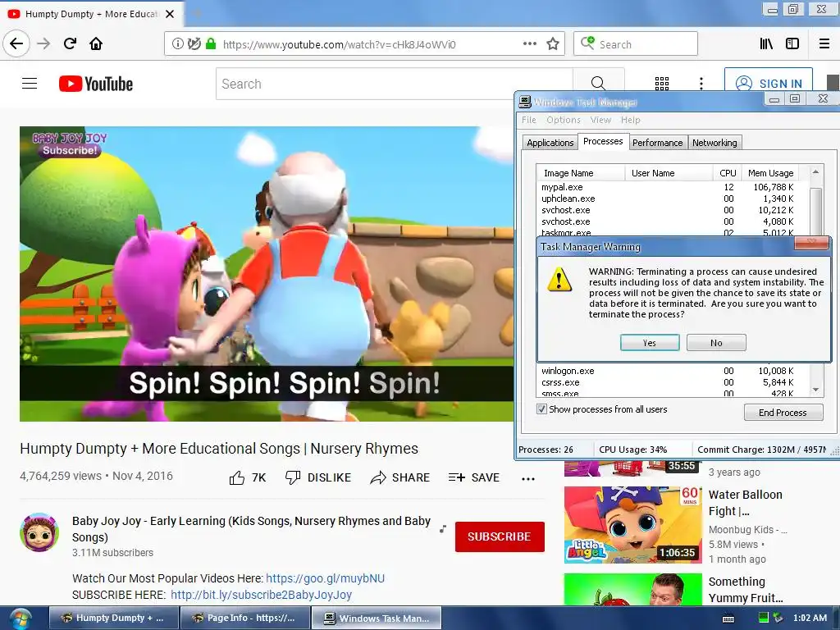Select the uphclean.exe process row
This screenshot has height=630, width=840.
[x=667, y=199]
